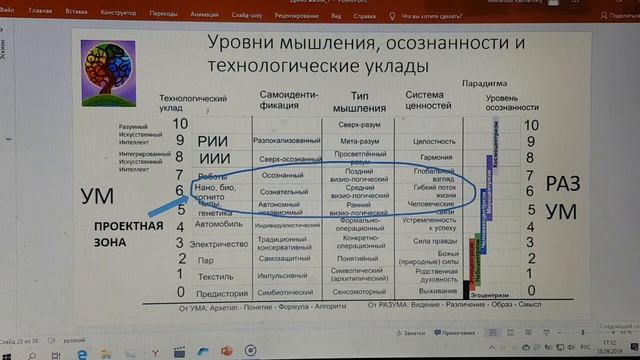The height and width of the screenshot is (360, 640).
Task: Switch to Normal view icon in status bar
Action: pyautogui.click(x=493, y=333)
